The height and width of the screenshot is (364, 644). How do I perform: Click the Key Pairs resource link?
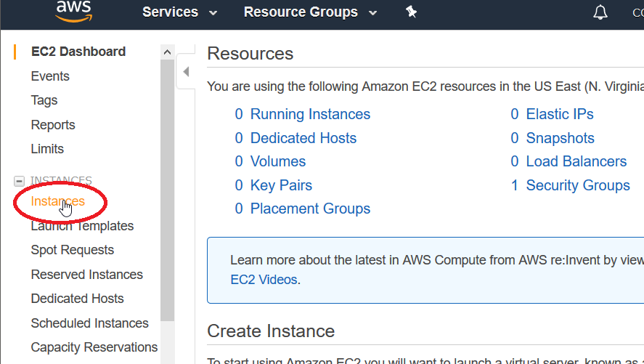coord(281,185)
